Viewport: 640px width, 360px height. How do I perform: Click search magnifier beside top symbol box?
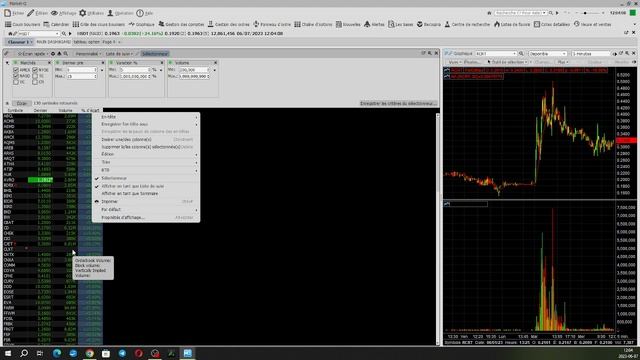64,33
